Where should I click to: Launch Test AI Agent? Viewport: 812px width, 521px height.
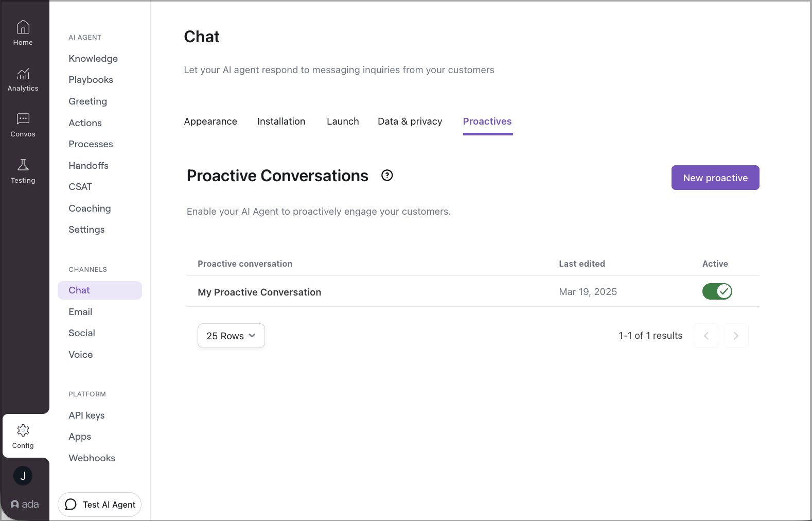(99, 505)
